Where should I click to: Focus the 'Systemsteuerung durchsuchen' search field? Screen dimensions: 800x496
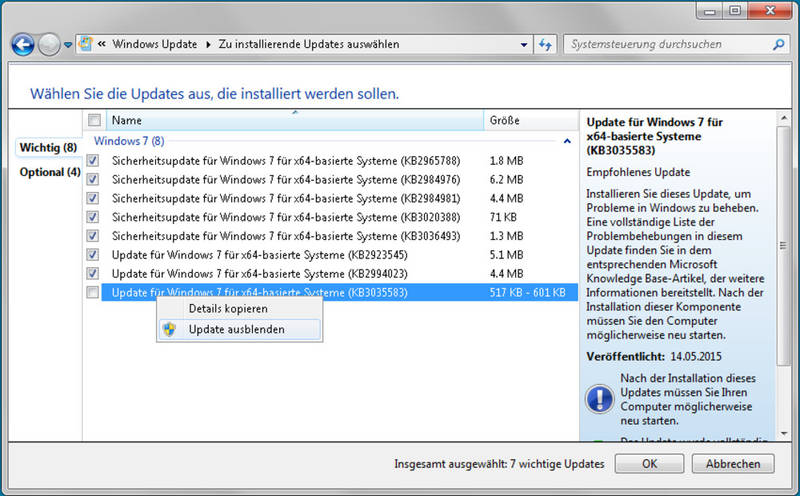coord(676,44)
